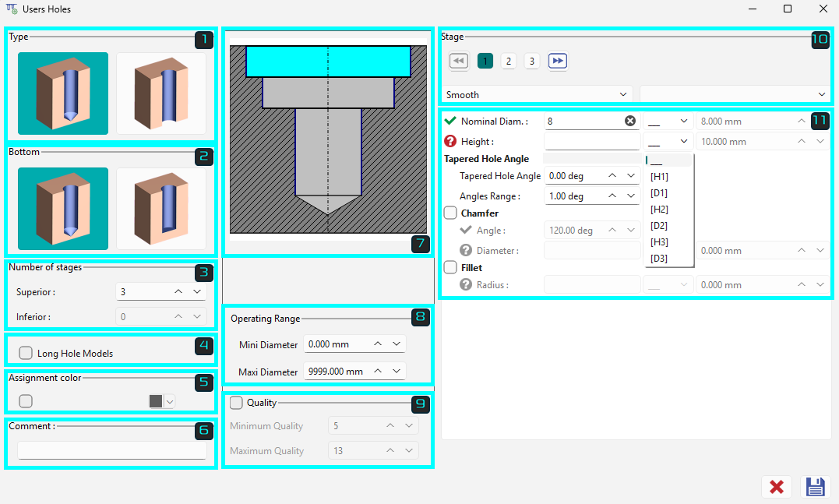
Task: Return to first stage using rewind icon
Action: [458, 60]
